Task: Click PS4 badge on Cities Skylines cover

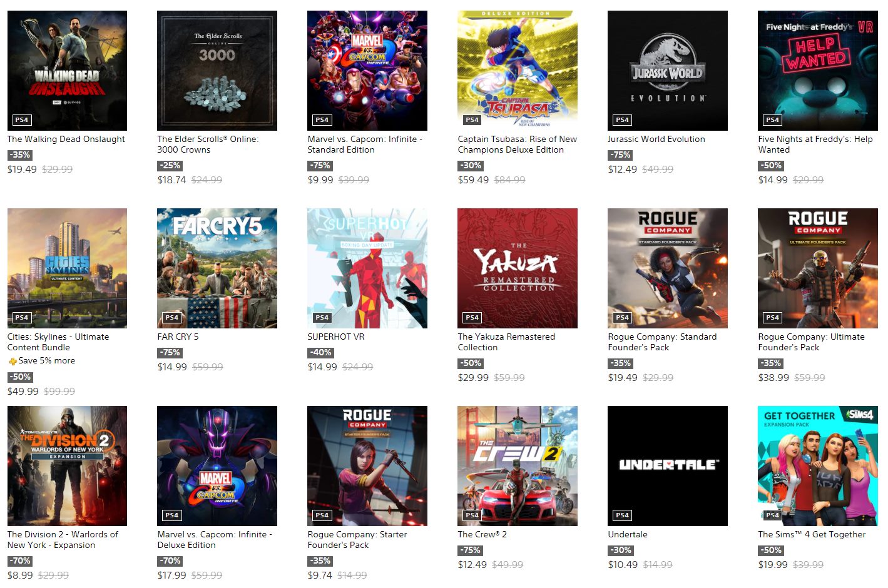Action: coord(22,317)
